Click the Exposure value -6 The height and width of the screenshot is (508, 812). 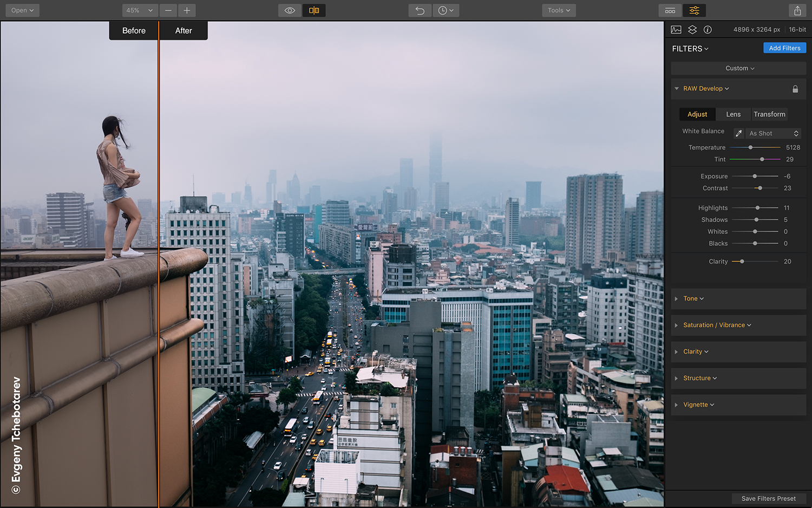coord(787,177)
